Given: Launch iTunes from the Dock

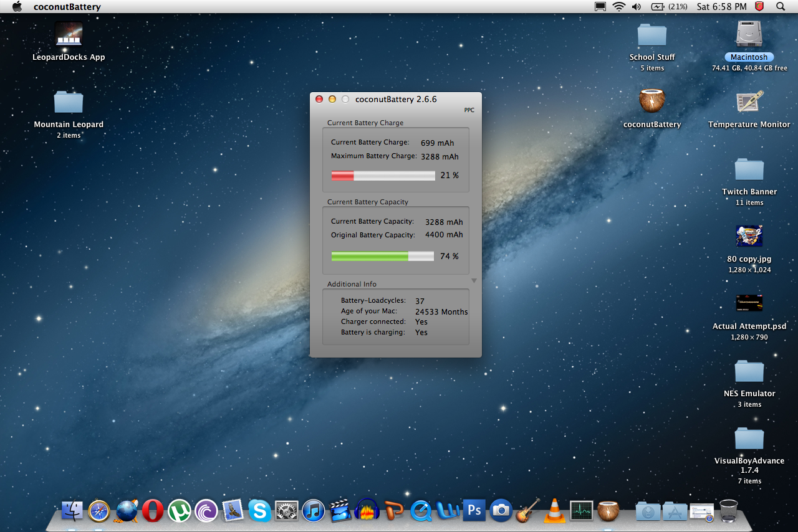Looking at the screenshot, I should tap(314, 510).
